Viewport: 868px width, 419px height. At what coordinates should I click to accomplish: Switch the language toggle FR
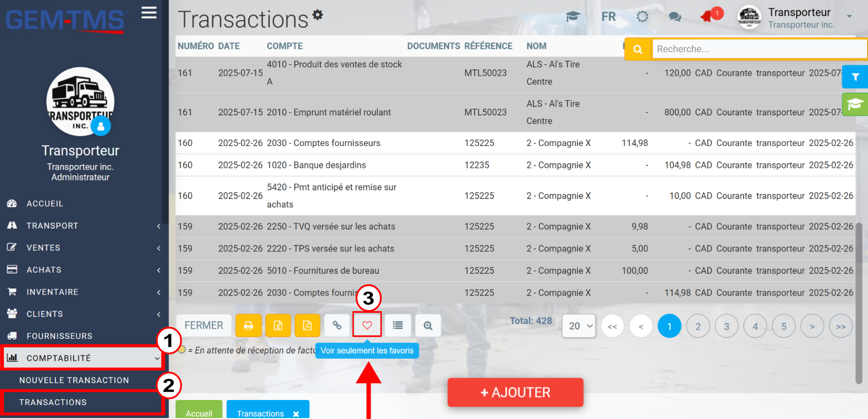pyautogui.click(x=609, y=17)
